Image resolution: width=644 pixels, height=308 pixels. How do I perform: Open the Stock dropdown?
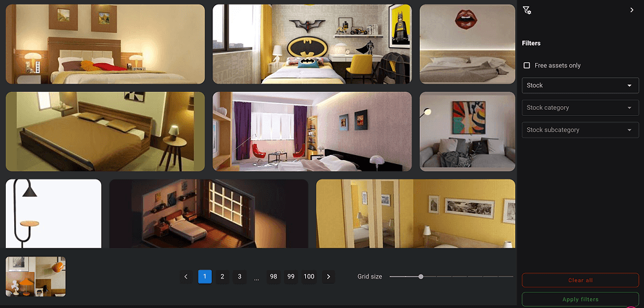[x=580, y=86]
